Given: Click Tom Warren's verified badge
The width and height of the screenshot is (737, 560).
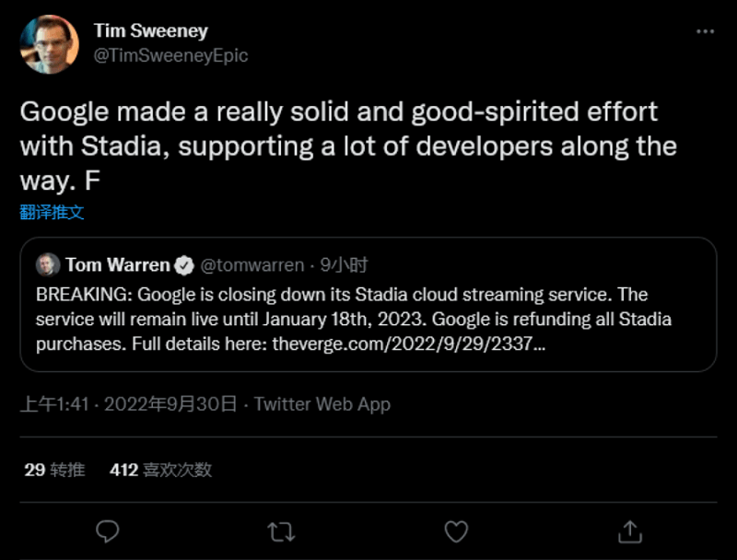Looking at the screenshot, I should point(184,266).
